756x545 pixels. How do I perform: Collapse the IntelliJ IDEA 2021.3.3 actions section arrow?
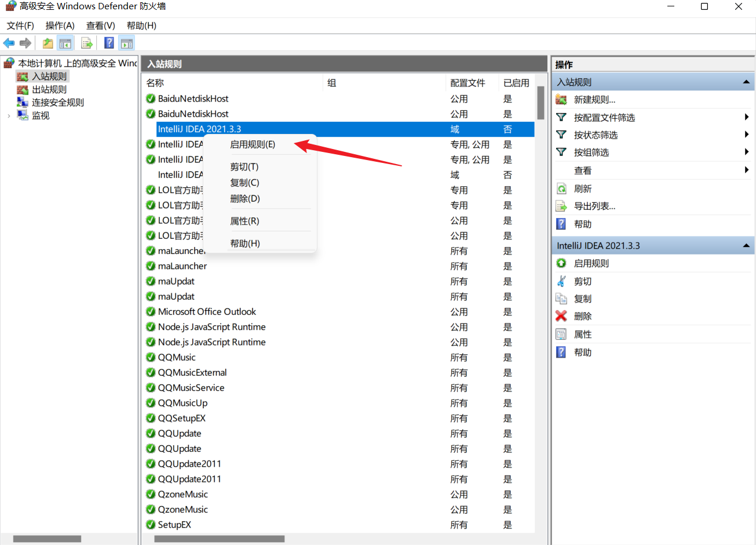746,246
